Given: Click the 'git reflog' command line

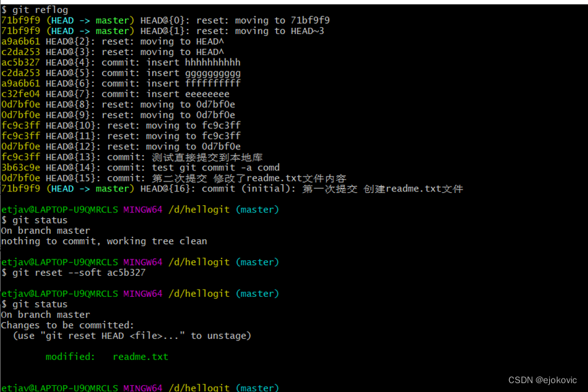Looking at the screenshot, I should [35, 10].
